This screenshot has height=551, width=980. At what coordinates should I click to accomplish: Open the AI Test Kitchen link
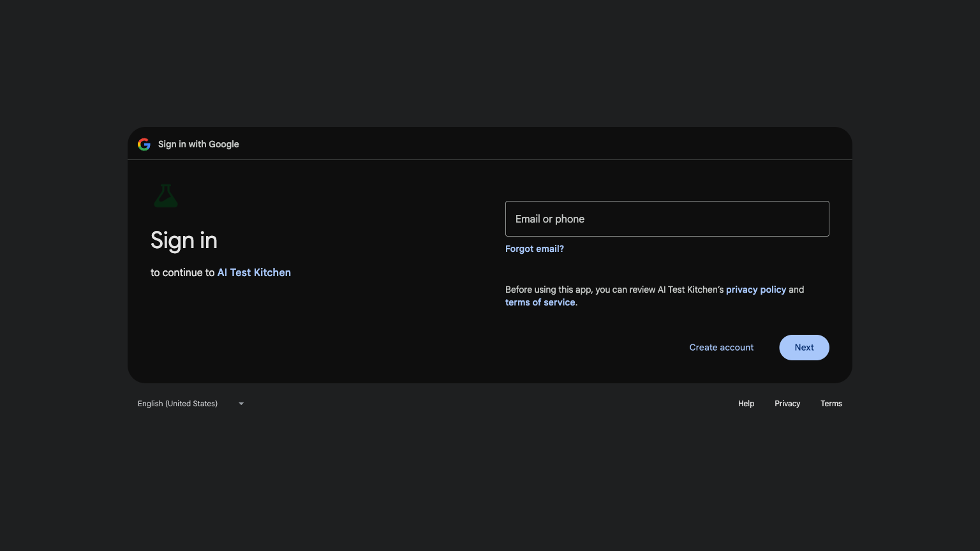(x=254, y=272)
